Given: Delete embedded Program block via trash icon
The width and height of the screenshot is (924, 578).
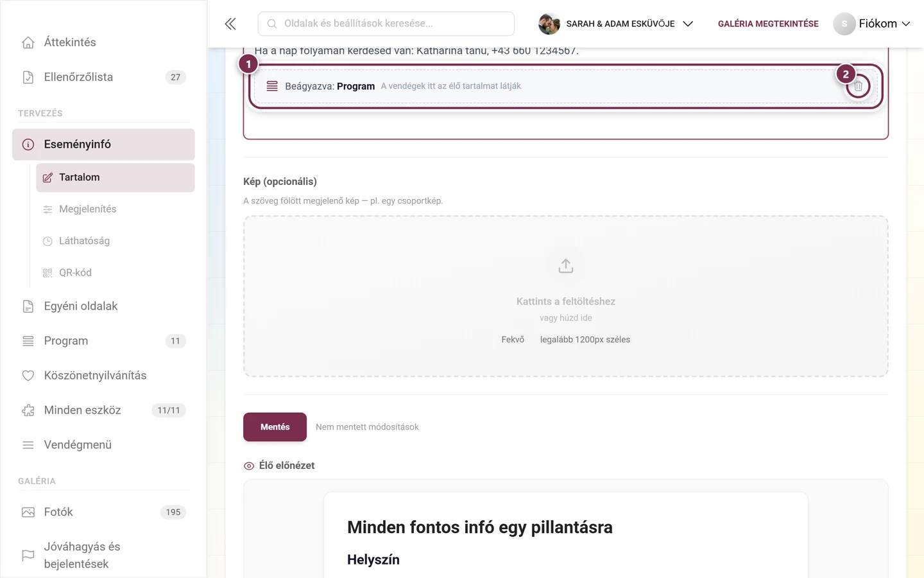Looking at the screenshot, I should (858, 86).
